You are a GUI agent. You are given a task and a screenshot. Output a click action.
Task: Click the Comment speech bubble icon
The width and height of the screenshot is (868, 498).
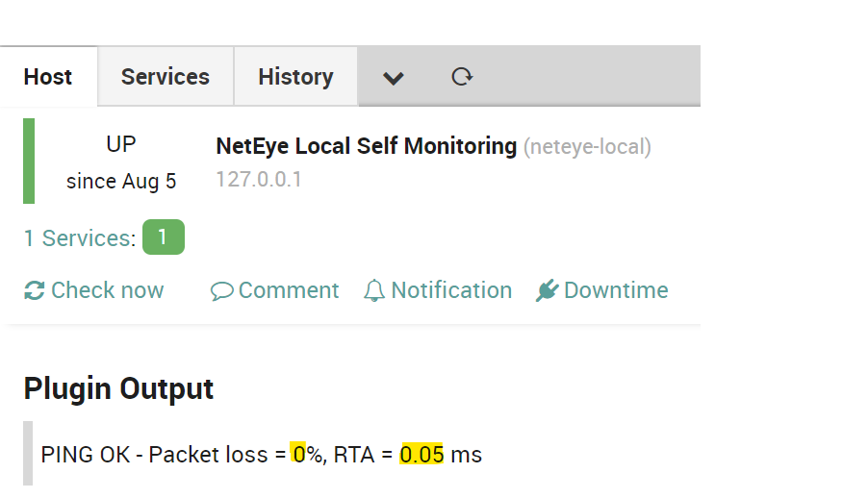221,291
